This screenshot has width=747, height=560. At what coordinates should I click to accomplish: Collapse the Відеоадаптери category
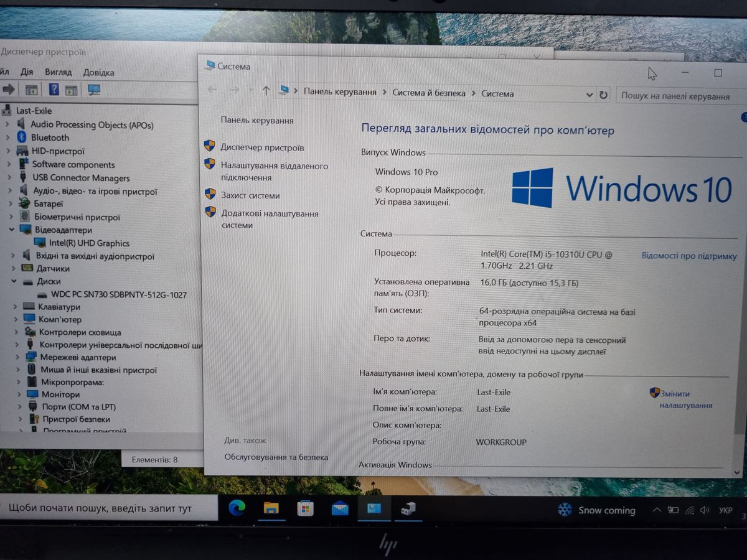coord(11,230)
